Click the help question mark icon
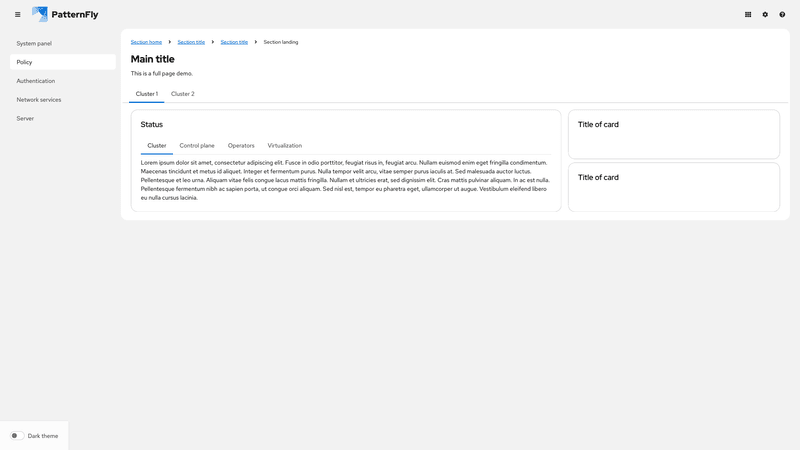Screen dimensions: 800x450 tap(782, 14)
